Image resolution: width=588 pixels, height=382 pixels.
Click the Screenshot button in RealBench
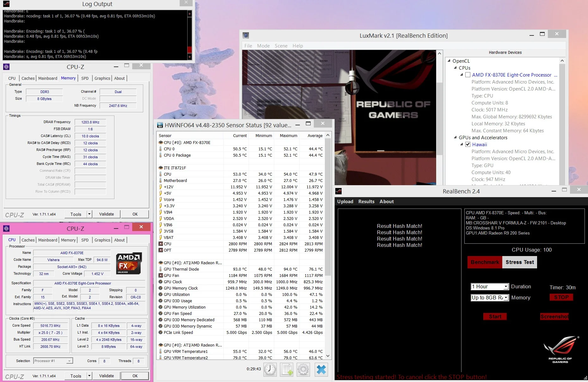[x=554, y=316]
